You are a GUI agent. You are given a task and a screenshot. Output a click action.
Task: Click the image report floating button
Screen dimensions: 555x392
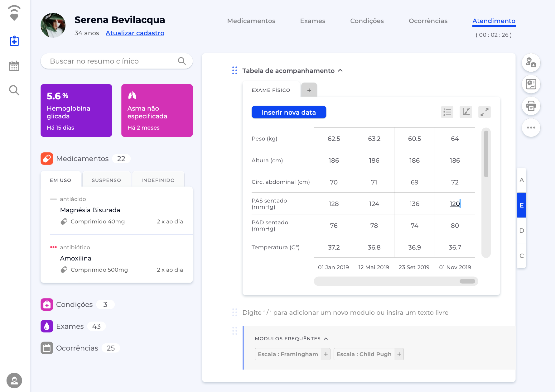pyautogui.click(x=531, y=84)
